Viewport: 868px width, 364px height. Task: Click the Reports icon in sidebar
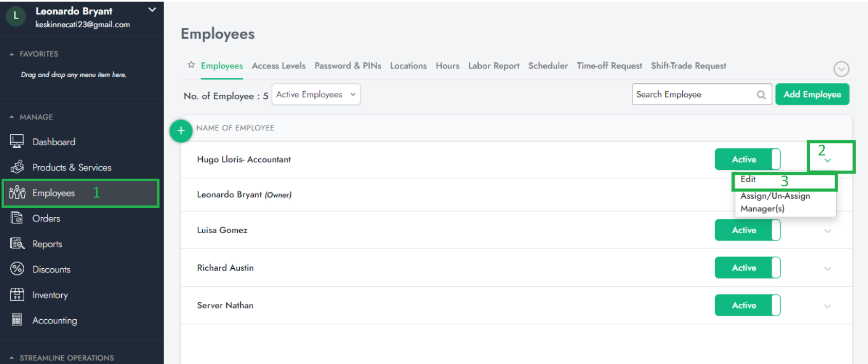pyautogui.click(x=17, y=244)
